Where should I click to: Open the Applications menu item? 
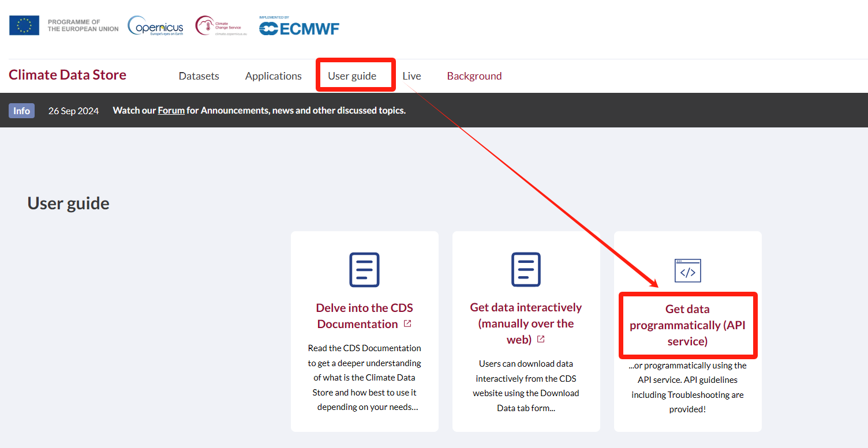pos(274,76)
